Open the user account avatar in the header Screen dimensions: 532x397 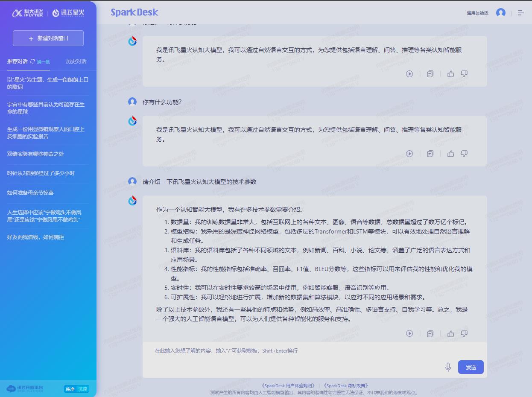point(501,13)
